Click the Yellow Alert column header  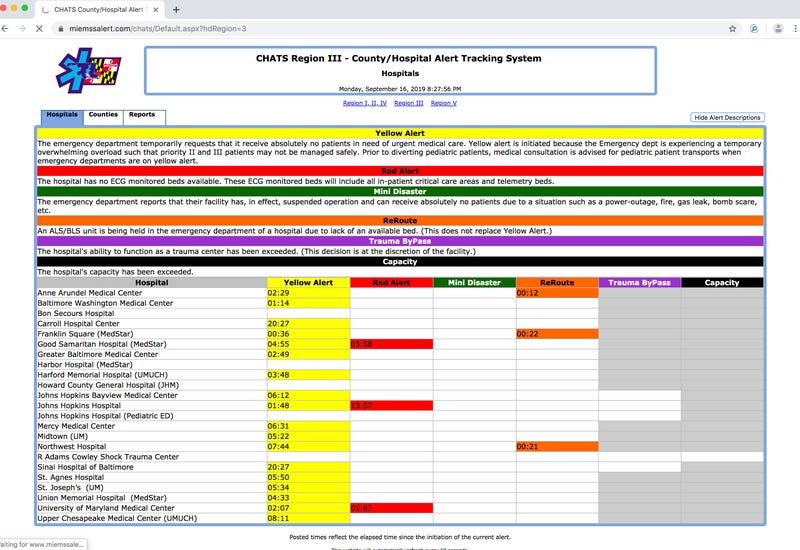(x=308, y=283)
